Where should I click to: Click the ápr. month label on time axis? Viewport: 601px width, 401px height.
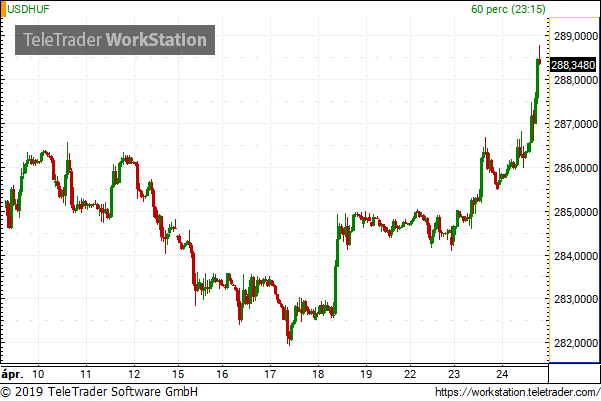[x=12, y=375]
